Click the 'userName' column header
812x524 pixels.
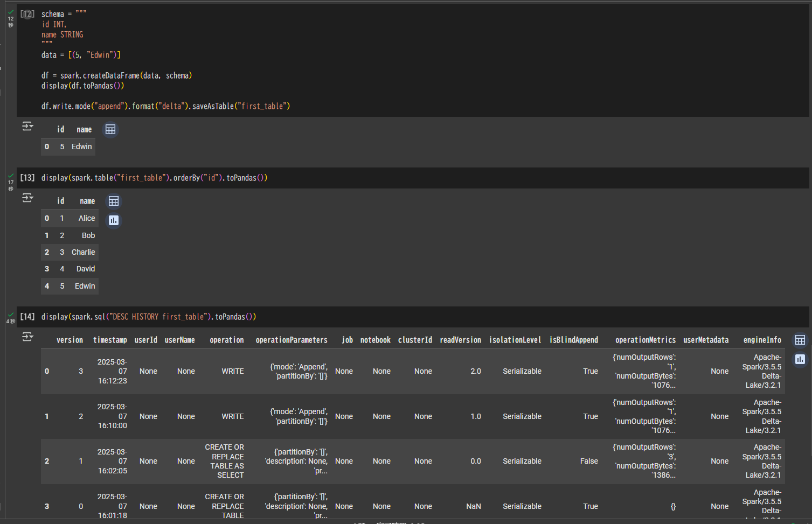180,340
